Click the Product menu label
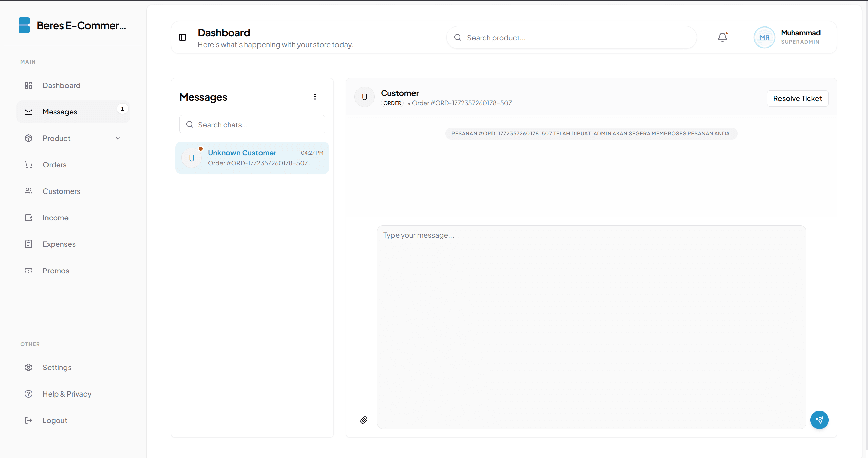The height and width of the screenshot is (458, 868). tap(56, 138)
